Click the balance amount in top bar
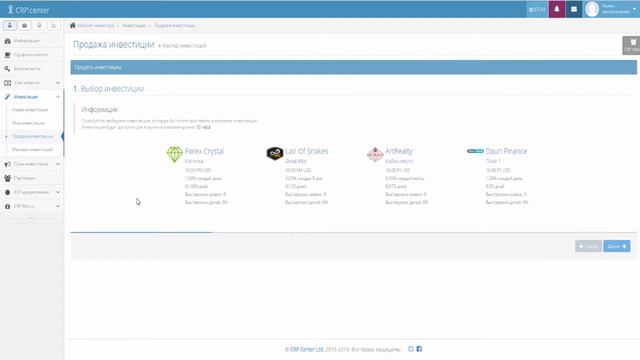Image resolution: width=640 pixels, height=360 pixels. click(537, 9)
